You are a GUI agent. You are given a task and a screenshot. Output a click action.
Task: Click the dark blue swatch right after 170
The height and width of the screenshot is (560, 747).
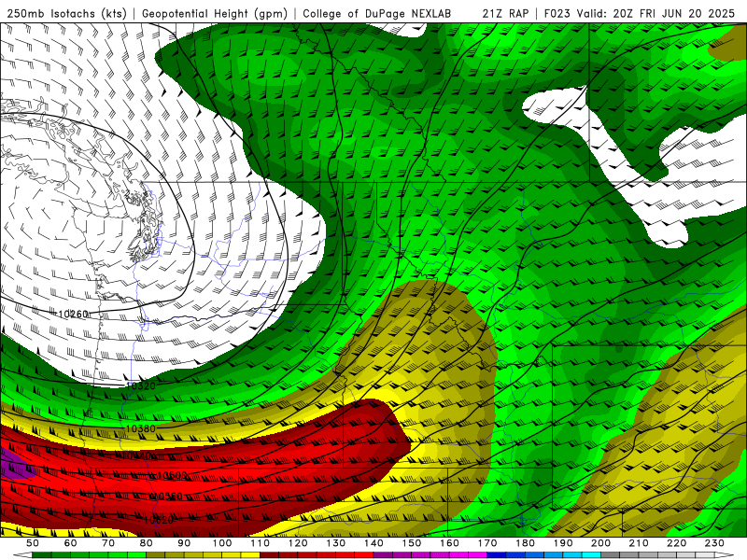[496, 555]
